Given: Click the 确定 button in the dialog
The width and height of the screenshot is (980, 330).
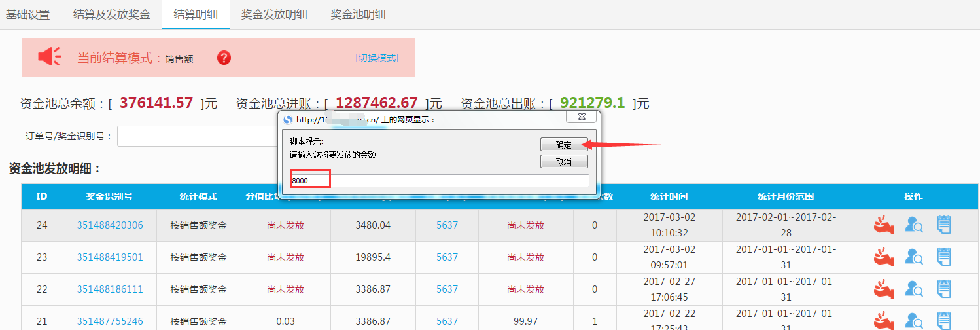Looking at the screenshot, I should (x=564, y=145).
